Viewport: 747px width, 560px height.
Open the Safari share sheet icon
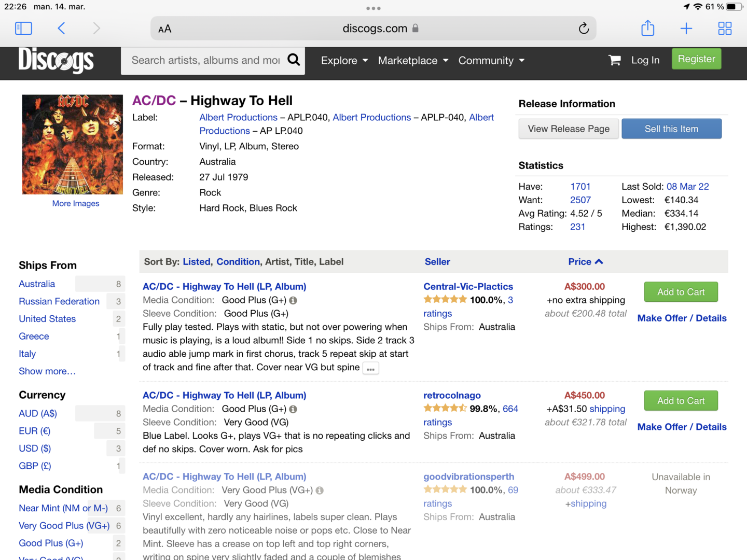tap(648, 27)
